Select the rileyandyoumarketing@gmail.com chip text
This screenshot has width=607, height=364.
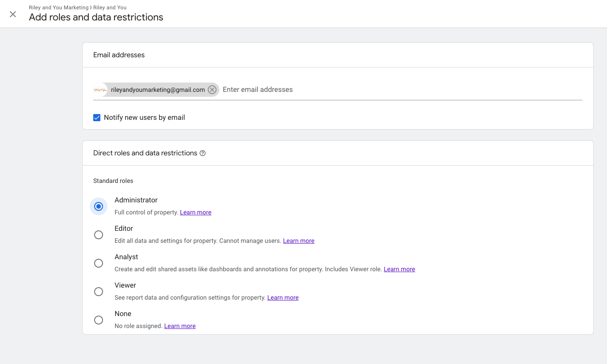[158, 90]
